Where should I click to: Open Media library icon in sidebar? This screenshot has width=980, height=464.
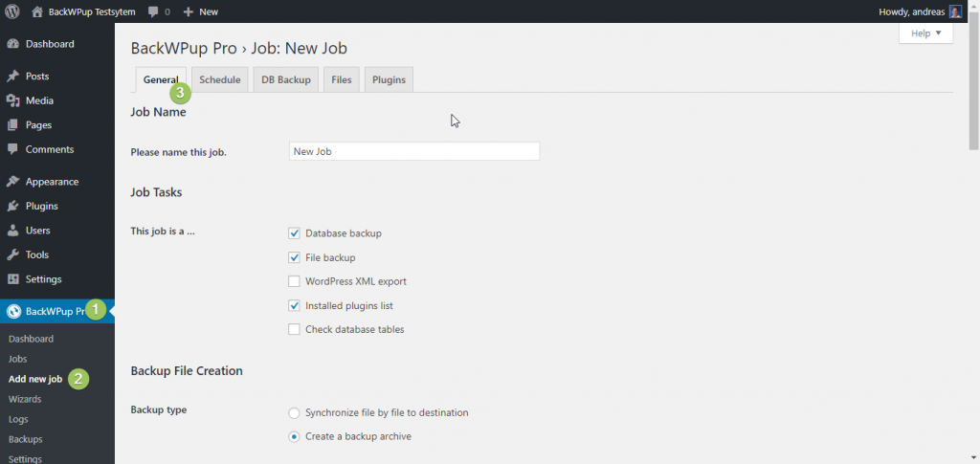(13, 100)
